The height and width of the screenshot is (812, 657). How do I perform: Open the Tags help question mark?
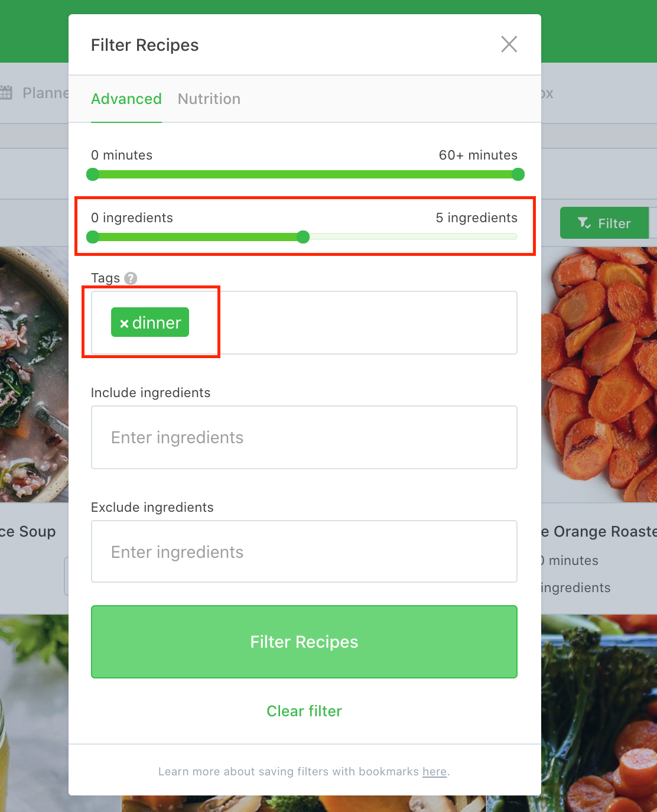pyautogui.click(x=131, y=278)
